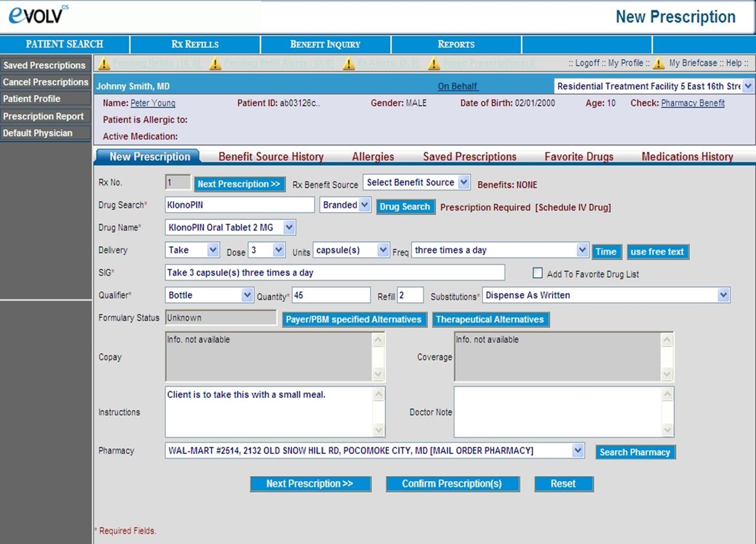The width and height of the screenshot is (756, 544).
Task: Click the eVOLV logo
Action: (x=39, y=15)
